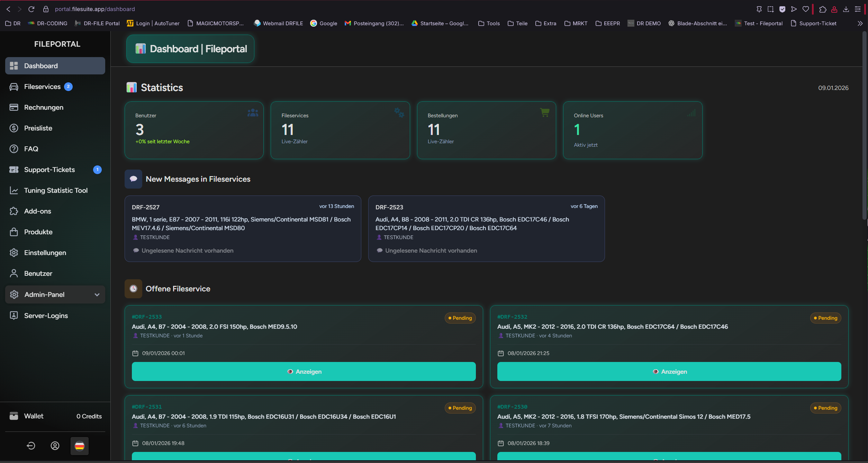
Task: Open the Dashboard sidebar icon
Action: pos(14,65)
